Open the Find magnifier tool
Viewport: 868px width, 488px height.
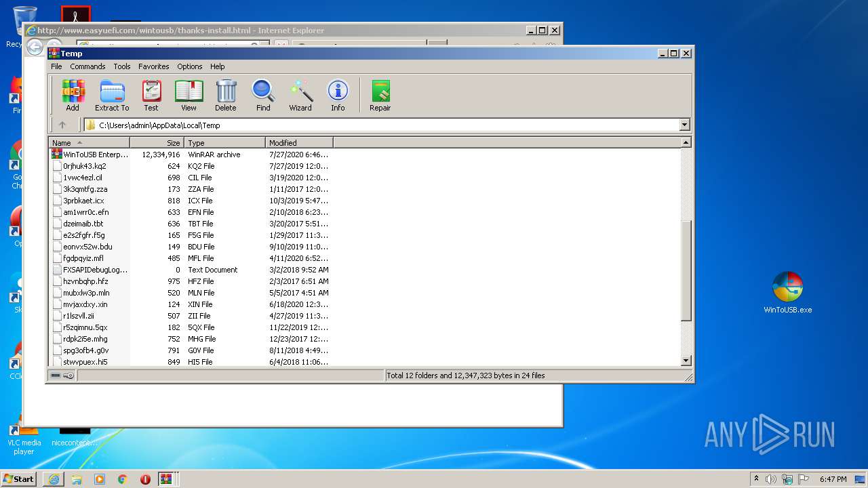[x=263, y=95]
